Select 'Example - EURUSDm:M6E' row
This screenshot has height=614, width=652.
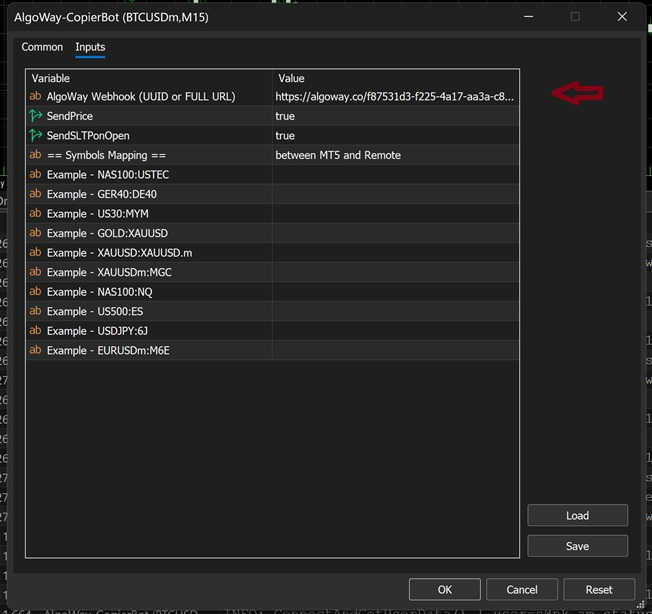[272, 350]
